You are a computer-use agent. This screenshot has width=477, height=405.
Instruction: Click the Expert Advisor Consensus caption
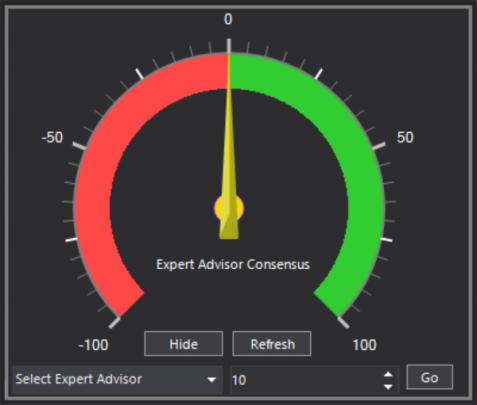point(233,264)
